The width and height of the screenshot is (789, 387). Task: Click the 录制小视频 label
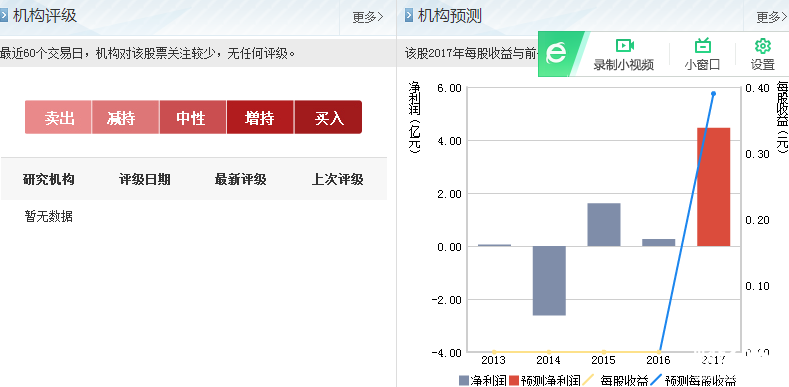[x=624, y=65]
